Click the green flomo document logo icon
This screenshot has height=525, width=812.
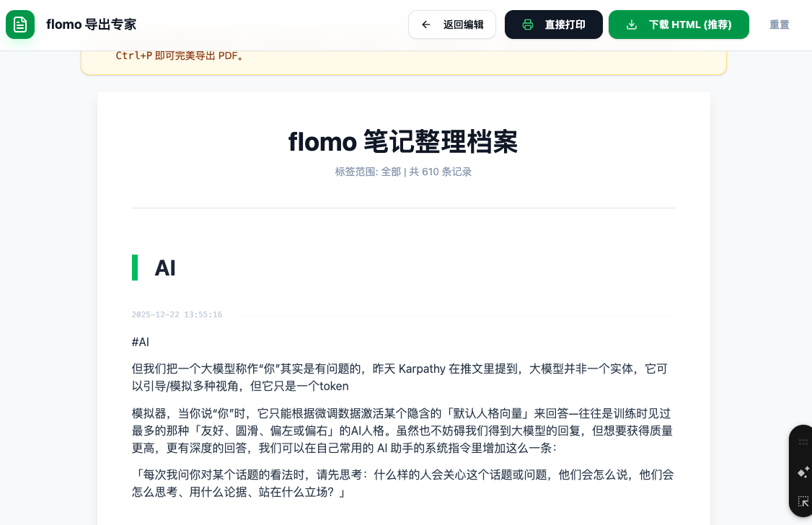(x=20, y=25)
